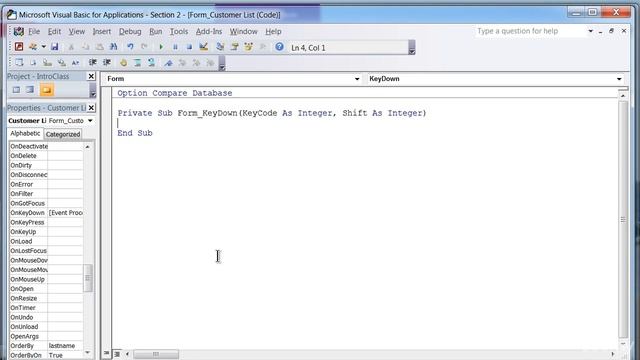Click the 'Type a question for help' box

point(531,31)
